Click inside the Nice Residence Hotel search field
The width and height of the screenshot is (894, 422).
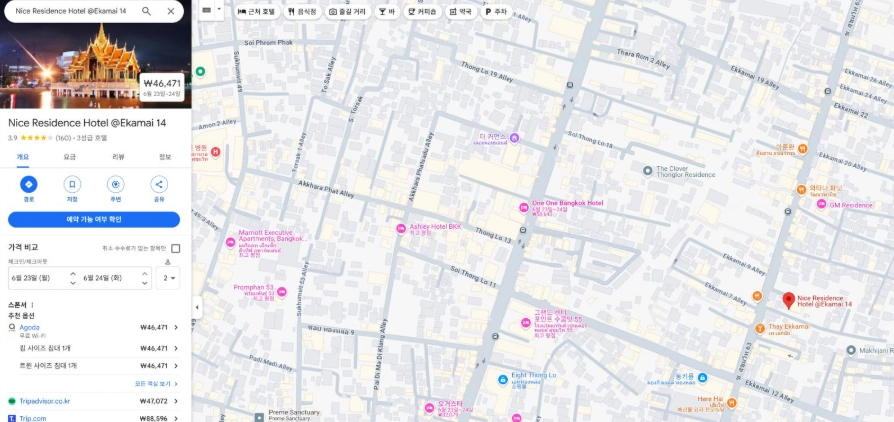[x=71, y=11]
